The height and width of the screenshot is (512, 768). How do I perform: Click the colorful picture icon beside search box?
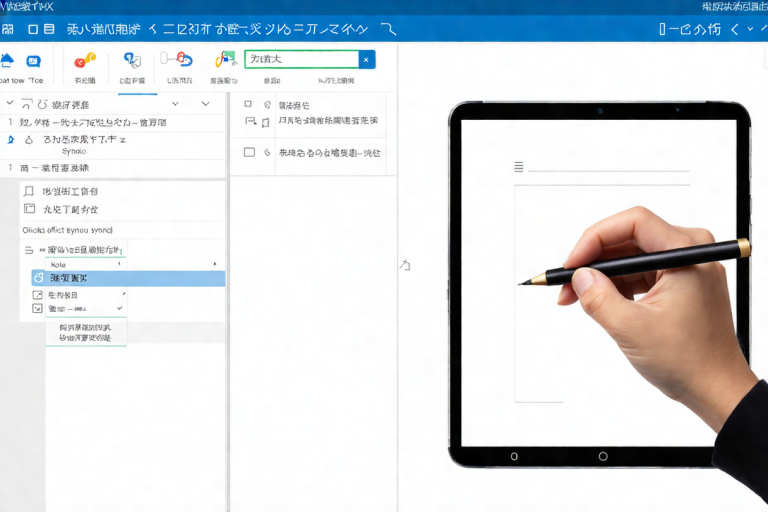pyautogui.click(x=224, y=60)
